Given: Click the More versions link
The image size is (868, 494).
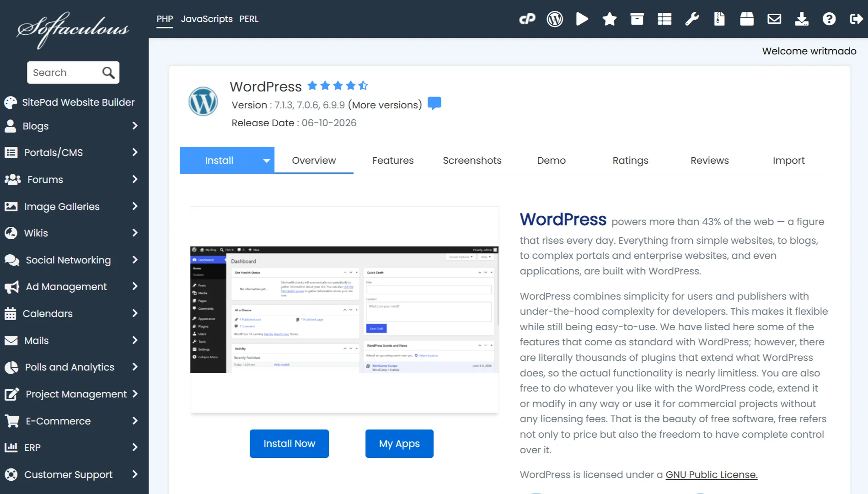Looking at the screenshot, I should click(x=385, y=105).
